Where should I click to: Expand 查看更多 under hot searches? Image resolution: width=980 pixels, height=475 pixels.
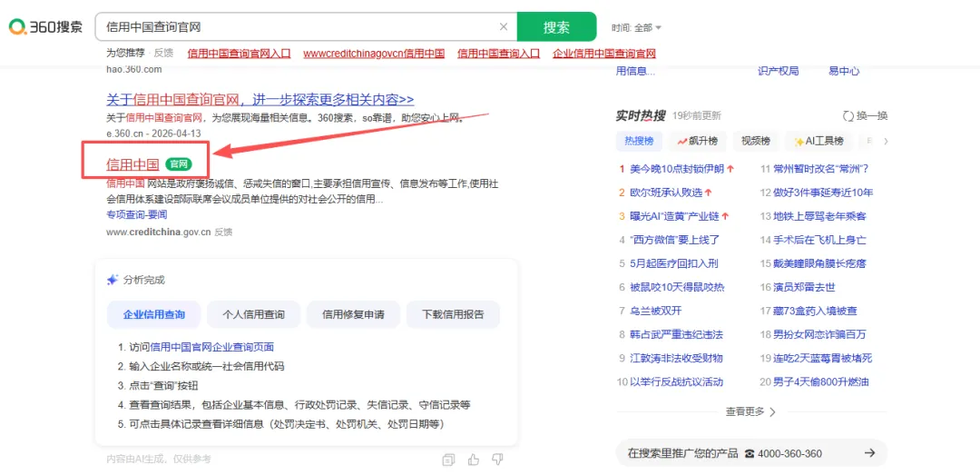tap(750, 411)
